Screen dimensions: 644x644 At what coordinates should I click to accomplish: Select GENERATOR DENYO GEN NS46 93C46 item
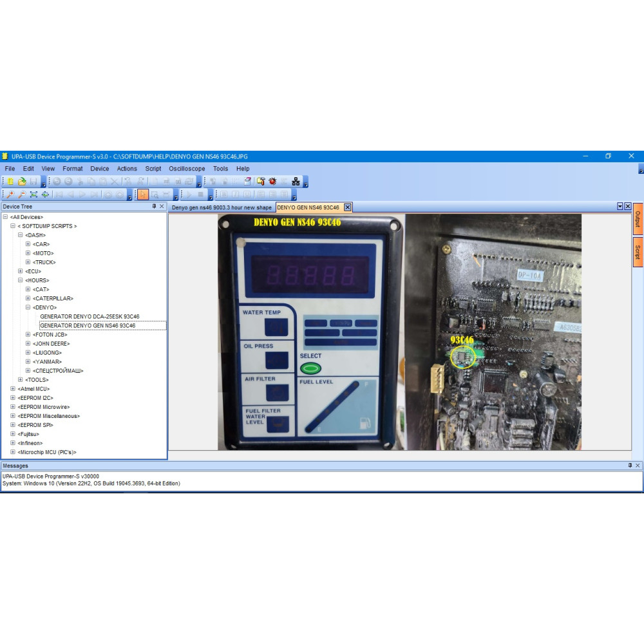coord(88,325)
